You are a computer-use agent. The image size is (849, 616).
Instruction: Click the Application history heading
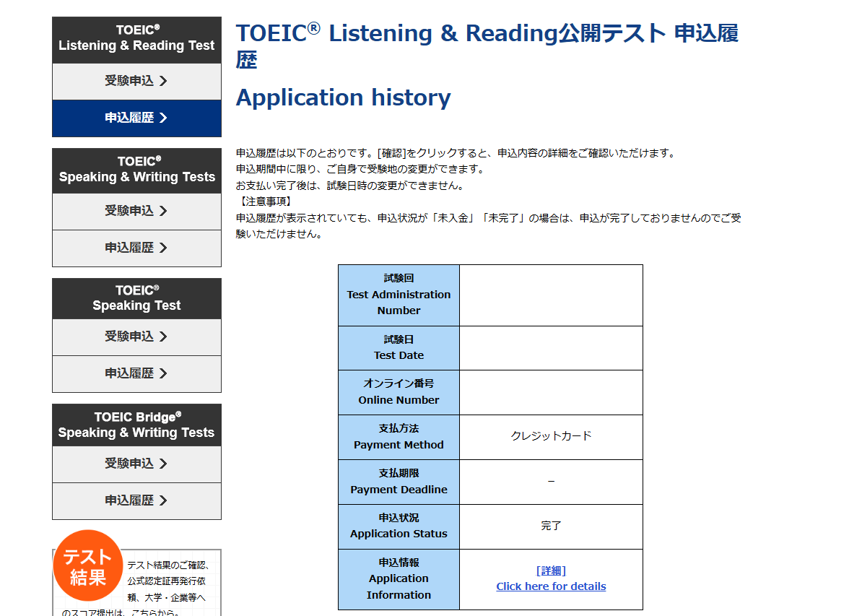pos(344,98)
